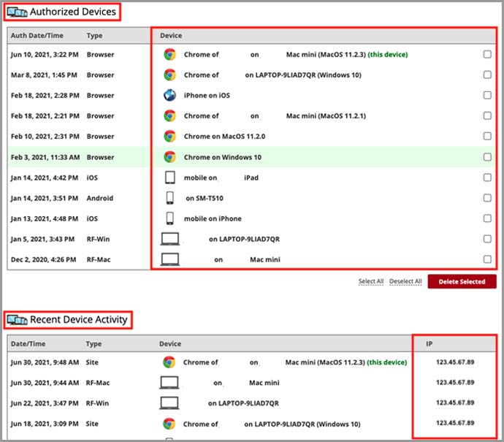This screenshot has width=504, height=442.
Task: Click the devices icon next to Authorized Devices heading
Action: click(x=17, y=12)
